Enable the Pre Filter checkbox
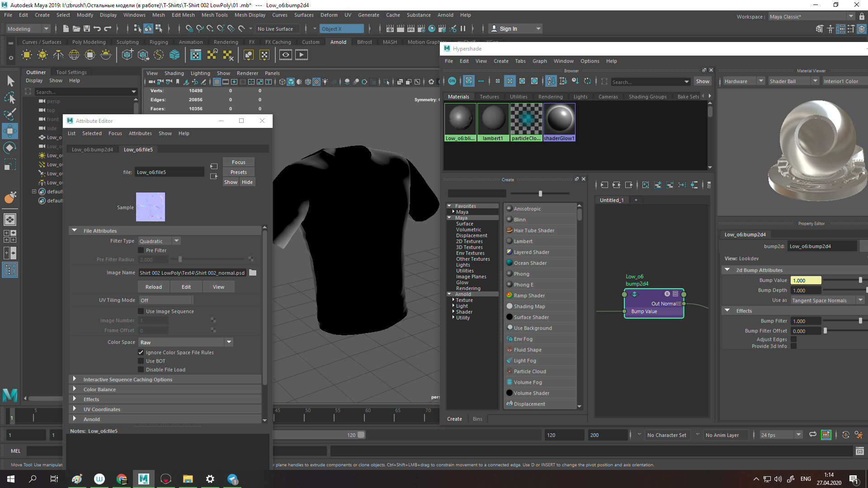Viewport: 868px width, 488px height. pyautogui.click(x=141, y=250)
